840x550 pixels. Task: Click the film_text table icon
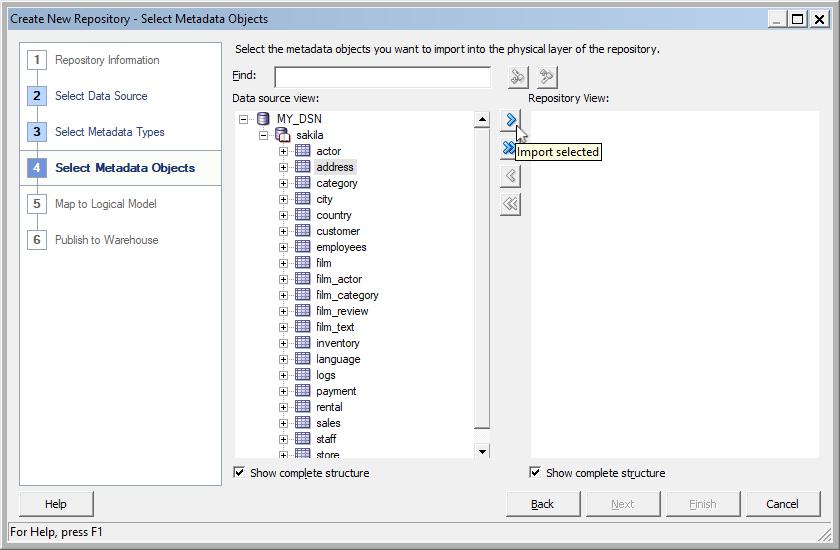[x=303, y=327]
